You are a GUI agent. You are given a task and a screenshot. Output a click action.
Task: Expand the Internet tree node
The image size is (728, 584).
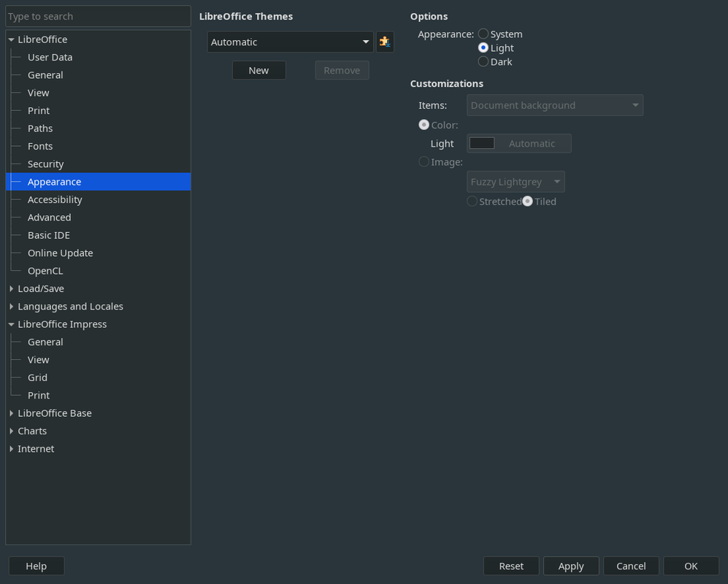[x=11, y=449]
